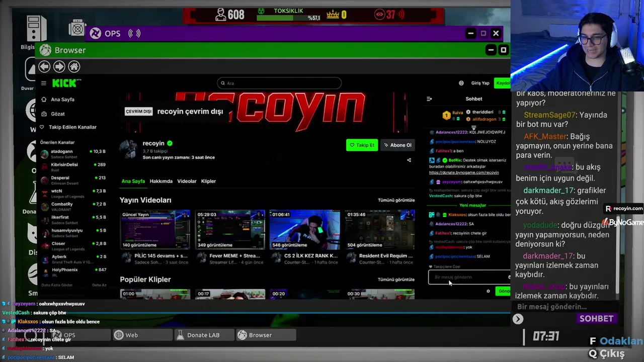This screenshot has height=362, width=644.
Task: Collapse the Sohbet chat panel
Action: click(x=429, y=99)
